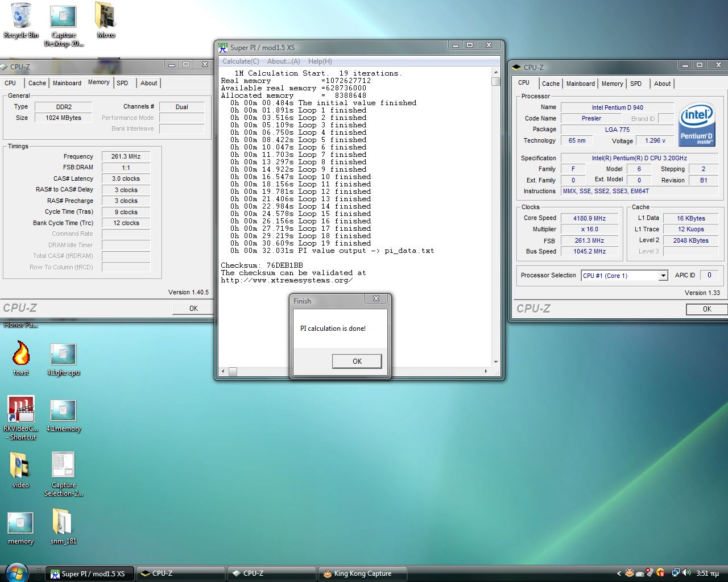Click the CAS# Latency 3.0 clocks field
This screenshot has height=582, width=728.
[126, 178]
